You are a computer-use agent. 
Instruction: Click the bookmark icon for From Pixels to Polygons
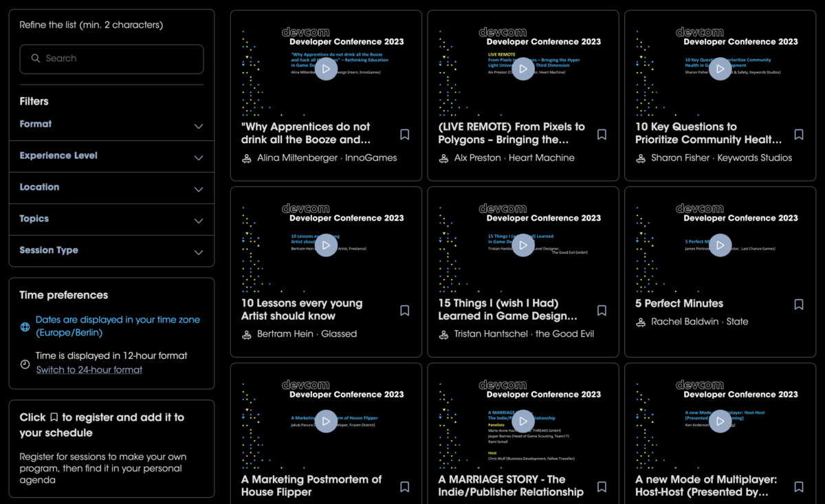point(602,134)
